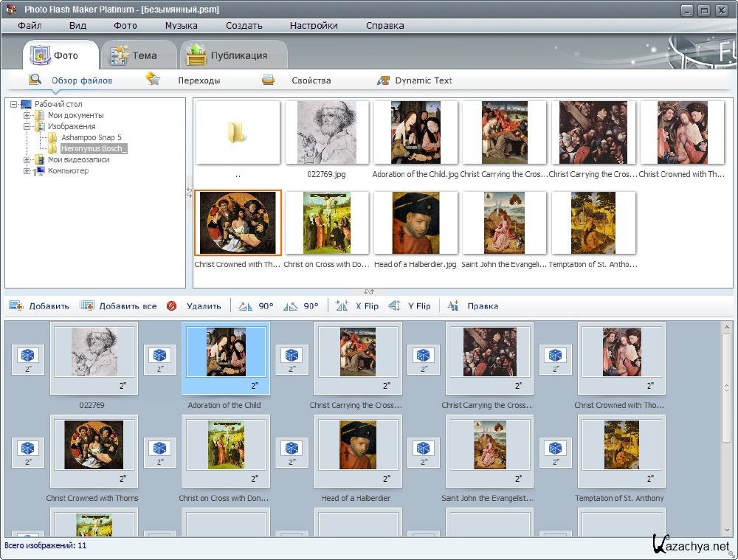Expand the Компьютер tree node
738x560 pixels.
27,171
